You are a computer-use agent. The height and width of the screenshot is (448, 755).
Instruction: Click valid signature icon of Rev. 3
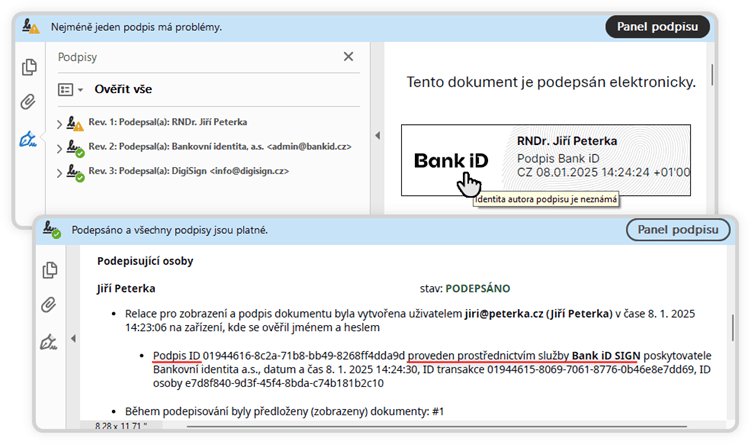[75, 173]
